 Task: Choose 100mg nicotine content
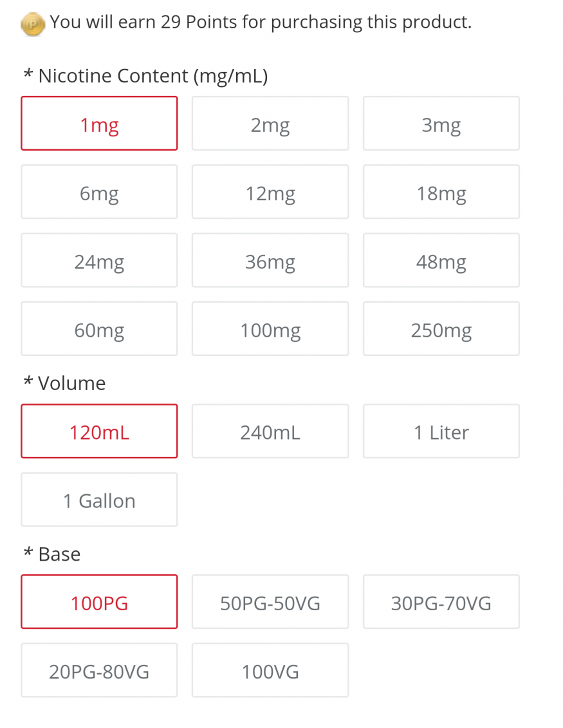(270, 329)
